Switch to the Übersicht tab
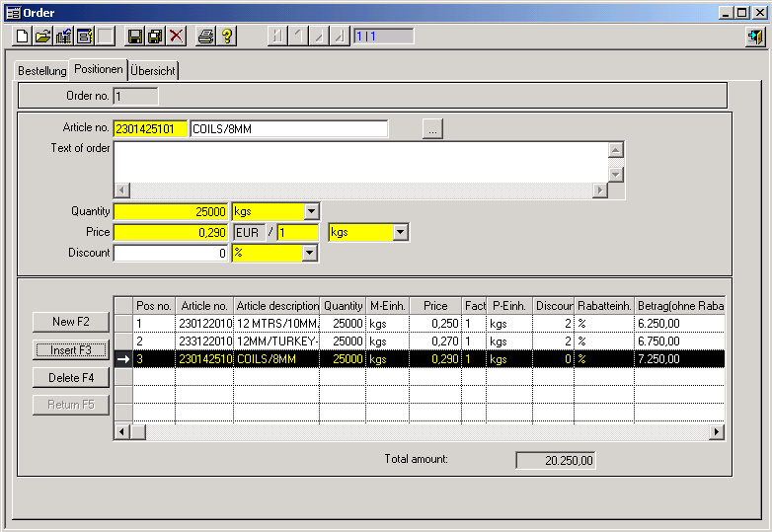This screenshot has height=532, width=772. pos(153,71)
